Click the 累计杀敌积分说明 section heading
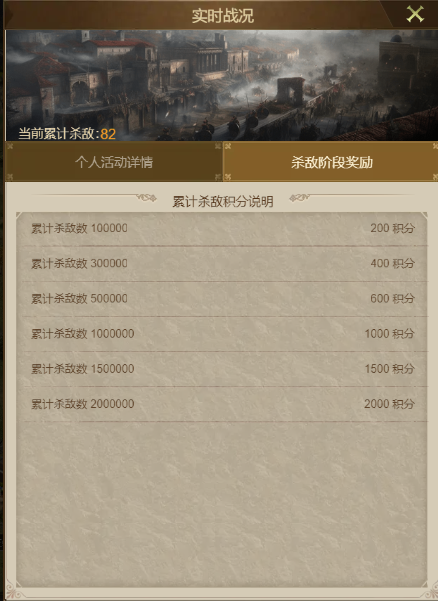The image size is (438, 601). tap(223, 202)
